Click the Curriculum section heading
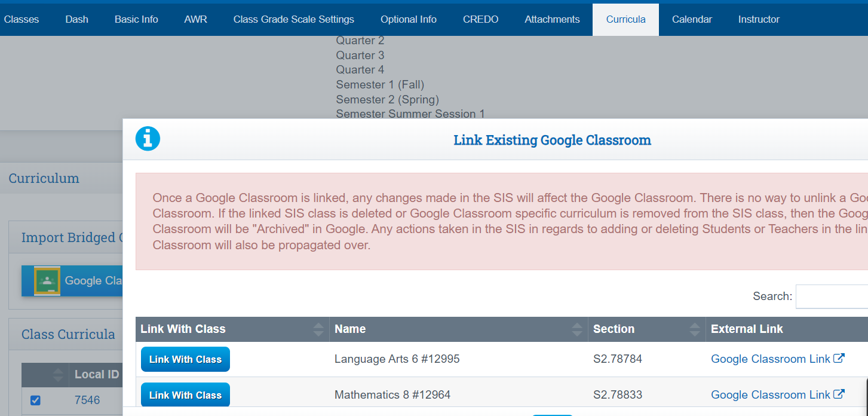The width and height of the screenshot is (868, 416). click(44, 178)
